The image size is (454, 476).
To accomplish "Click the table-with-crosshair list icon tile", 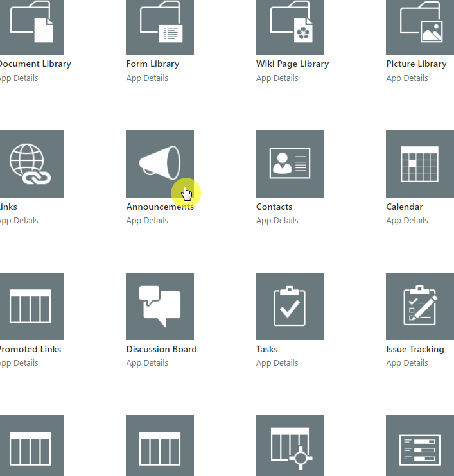I will point(290,445).
